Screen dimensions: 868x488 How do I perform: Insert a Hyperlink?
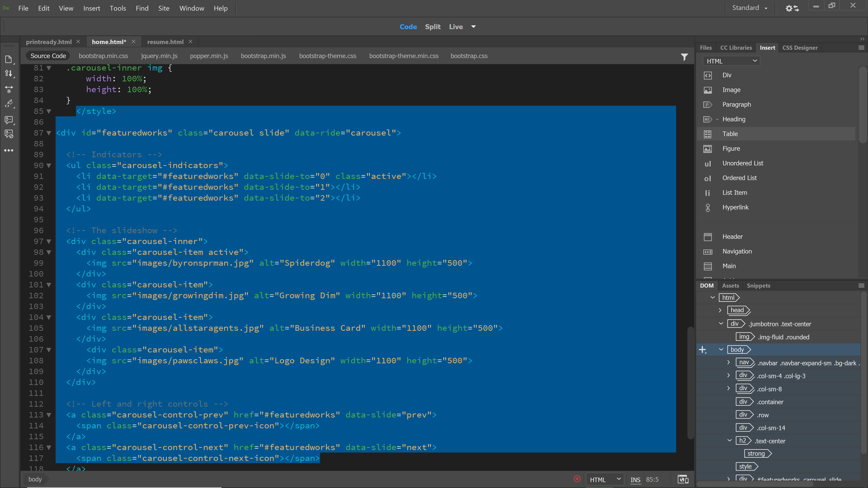[735, 207]
